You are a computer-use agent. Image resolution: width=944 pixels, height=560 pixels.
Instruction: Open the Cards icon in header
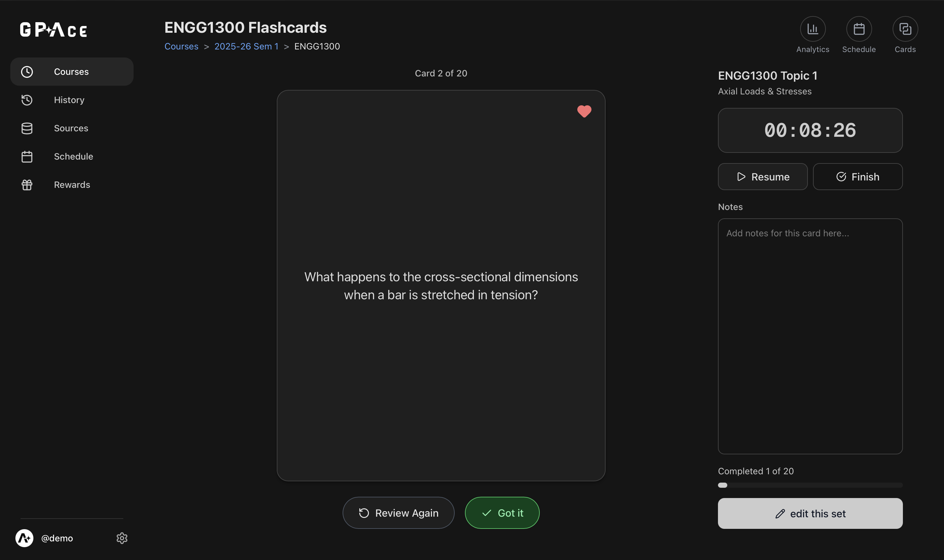click(x=905, y=29)
